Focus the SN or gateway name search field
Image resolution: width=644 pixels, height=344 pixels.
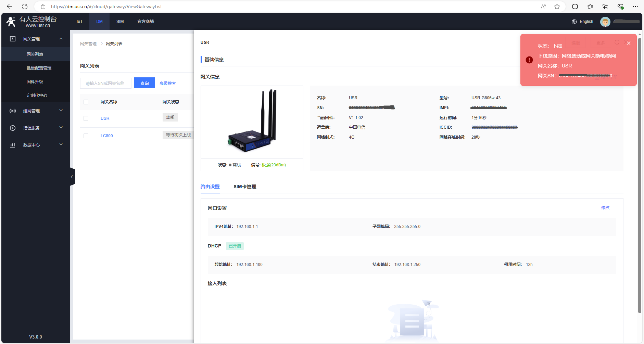point(105,83)
